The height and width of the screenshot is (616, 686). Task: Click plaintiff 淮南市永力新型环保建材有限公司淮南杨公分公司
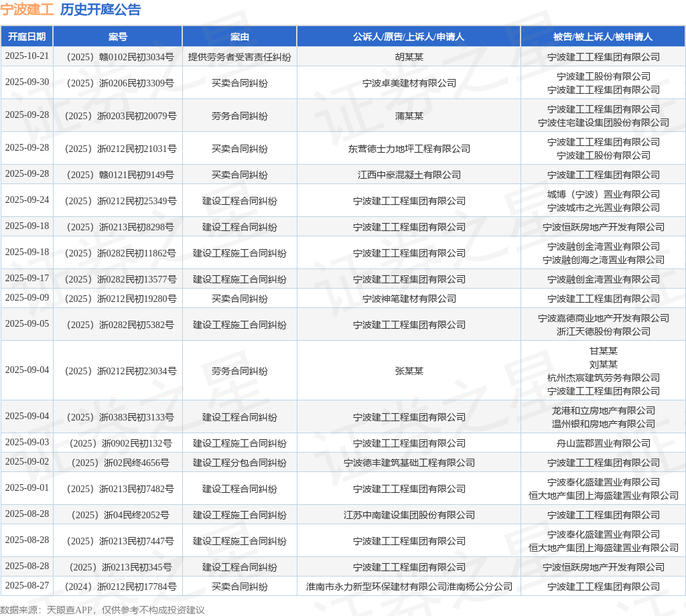(409, 587)
